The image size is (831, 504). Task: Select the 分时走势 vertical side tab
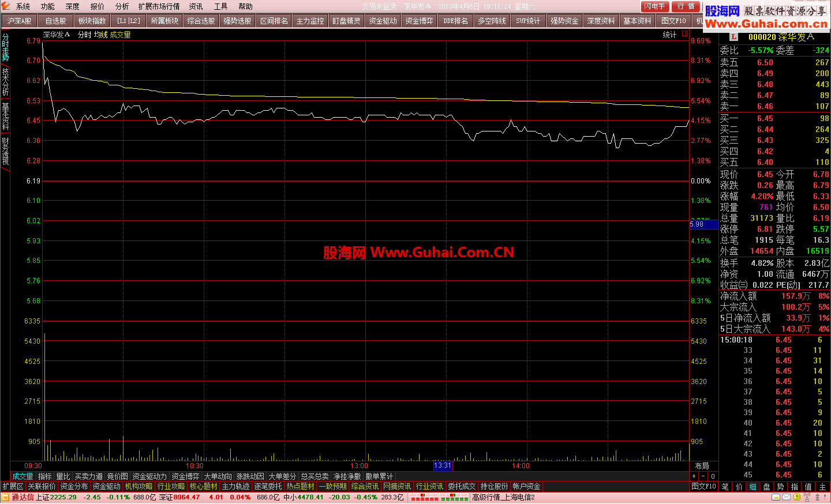pyautogui.click(x=5, y=47)
